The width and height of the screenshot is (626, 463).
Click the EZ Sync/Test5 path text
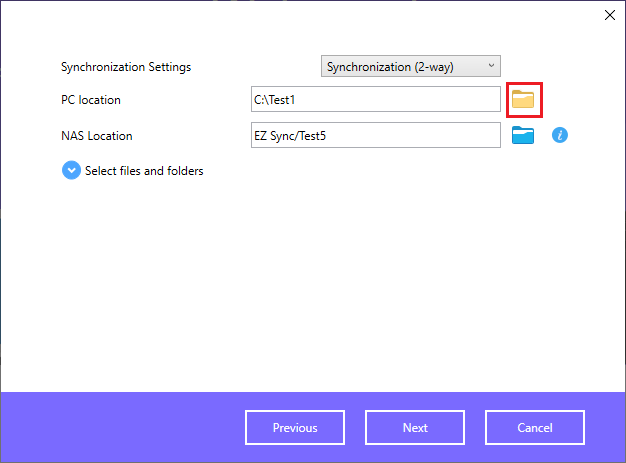pos(290,136)
